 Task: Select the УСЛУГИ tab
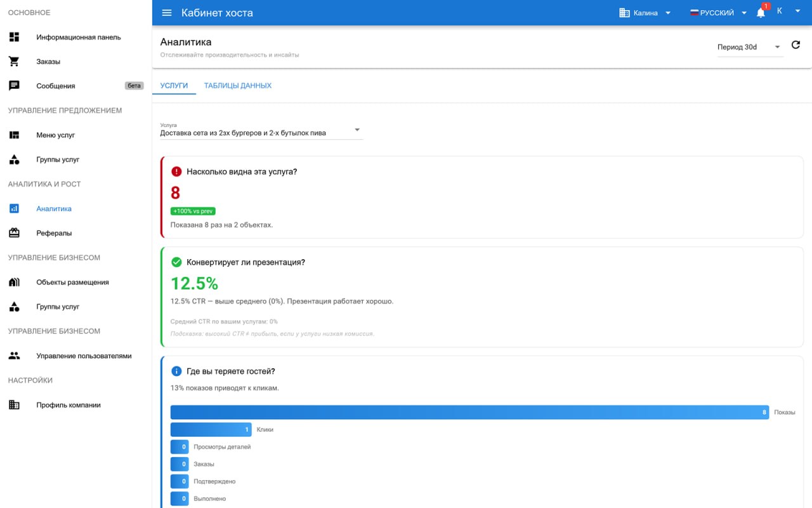(174, 86)
